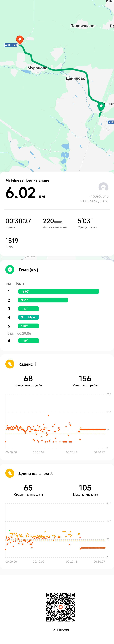Select kilometer 2 pace bar 9'51"

click(x=43, y=300)
